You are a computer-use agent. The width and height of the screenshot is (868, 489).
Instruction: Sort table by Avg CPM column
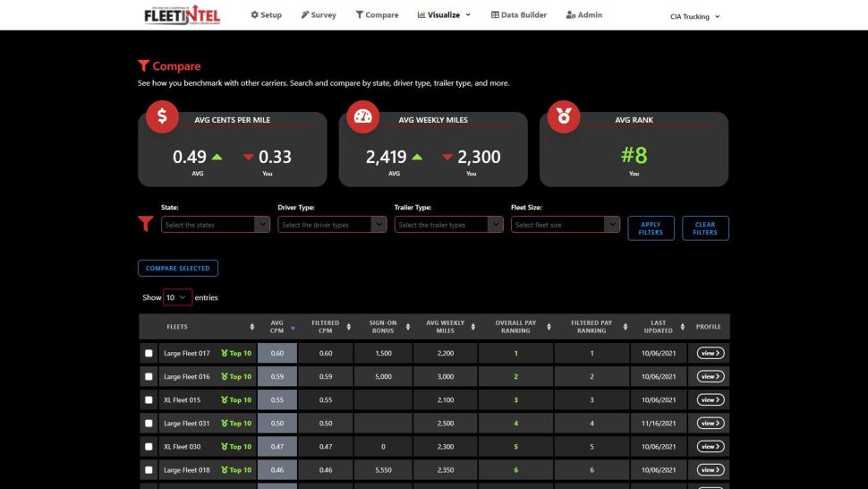[x=277, y=327]
